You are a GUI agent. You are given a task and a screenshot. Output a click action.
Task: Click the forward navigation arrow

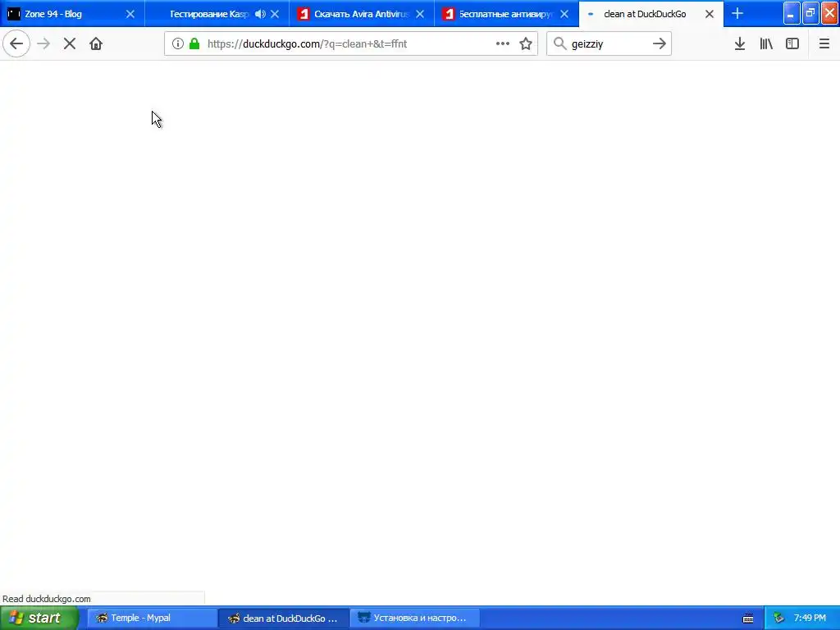coord(43,44)
